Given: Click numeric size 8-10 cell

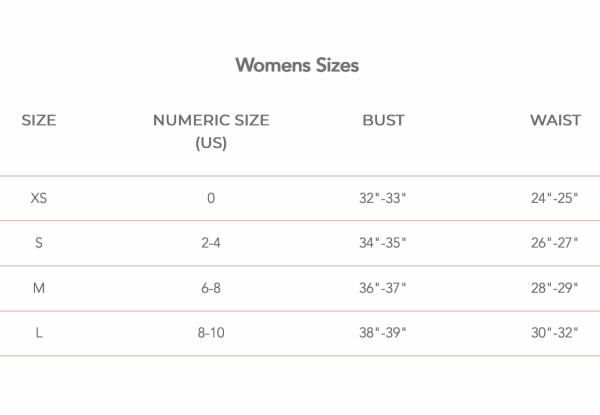Looking at the screenshot, I should [211, 333].
